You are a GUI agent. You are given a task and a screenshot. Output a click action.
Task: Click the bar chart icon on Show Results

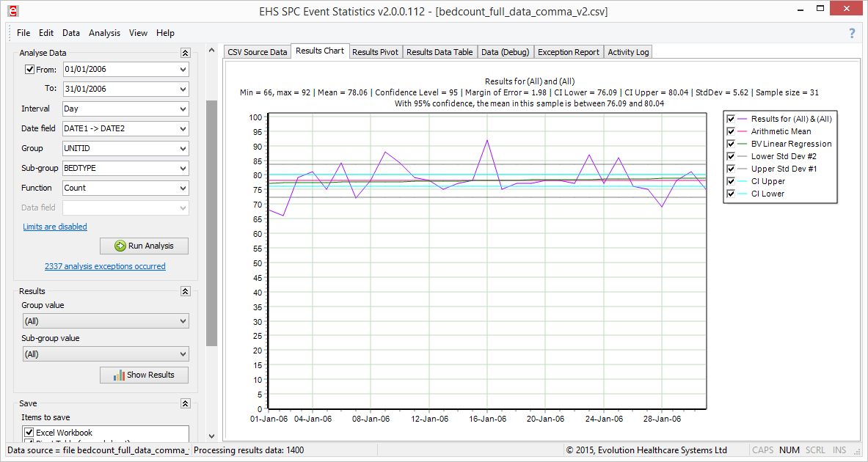click(x=118, y=375)
